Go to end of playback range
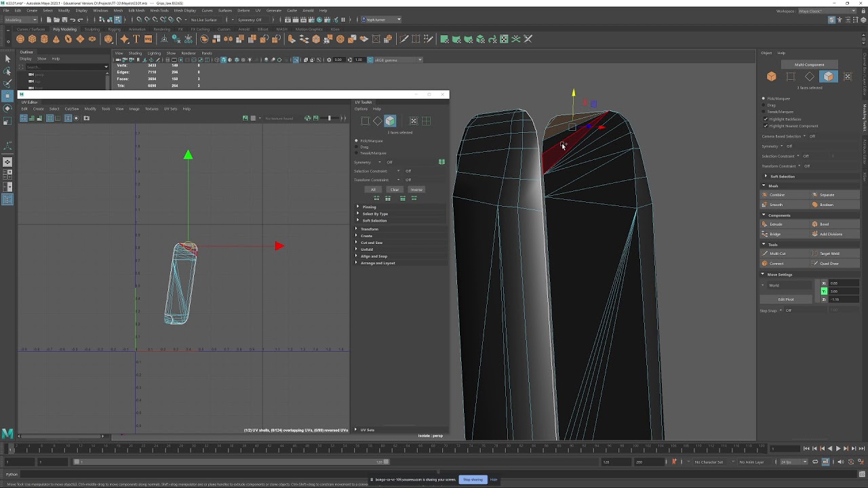 [x=862, y=448]
